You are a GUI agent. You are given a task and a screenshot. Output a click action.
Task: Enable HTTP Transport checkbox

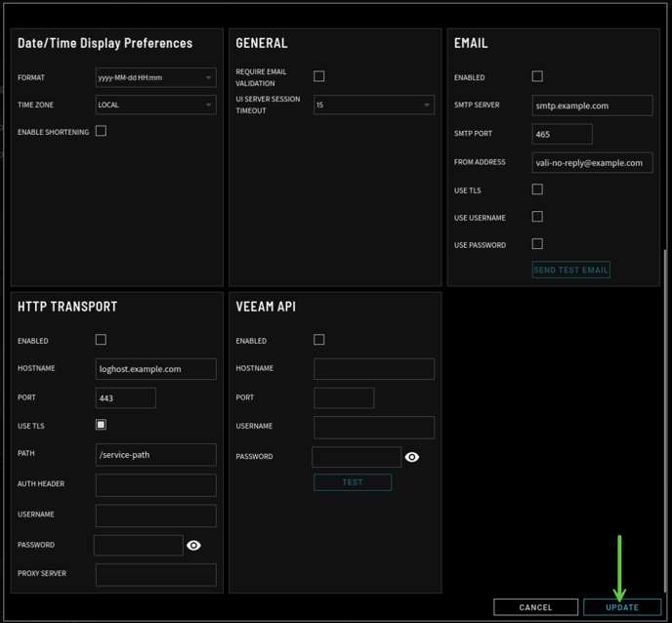tap(102, 340)
